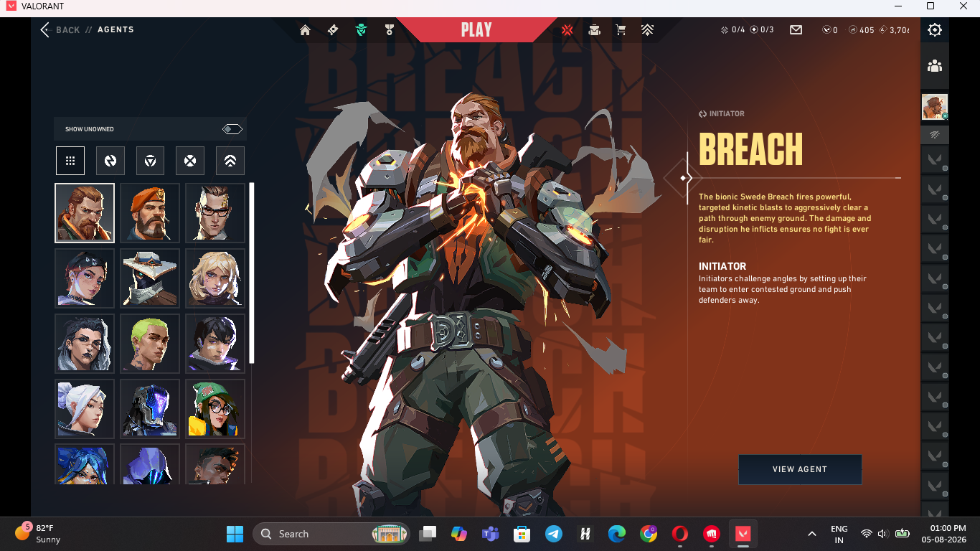Click the 0/4 missions counter
980x551 pixels.
pyautogui.click(x=732, y=30)
